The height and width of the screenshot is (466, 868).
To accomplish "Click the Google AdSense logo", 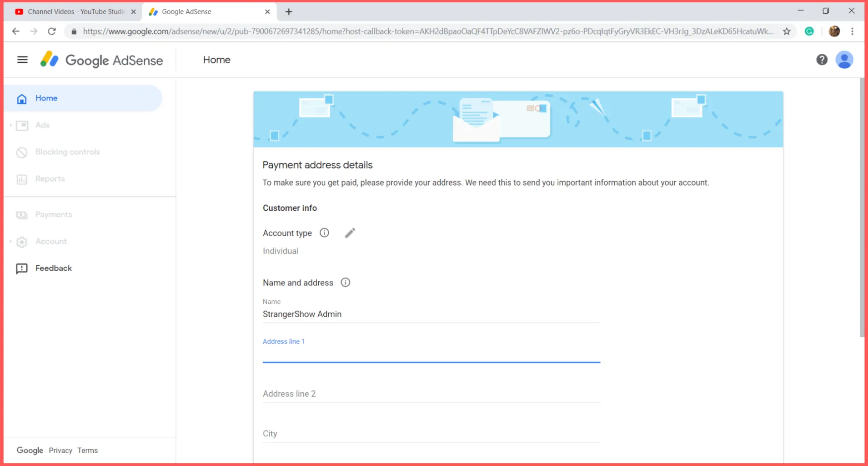I will coord(101,60).
